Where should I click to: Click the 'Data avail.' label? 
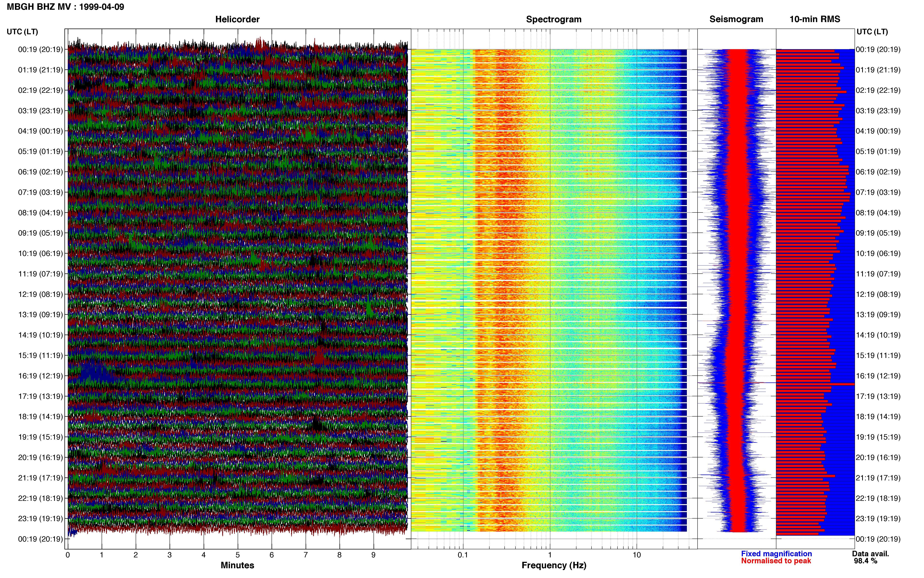click(x=870, y=554)
